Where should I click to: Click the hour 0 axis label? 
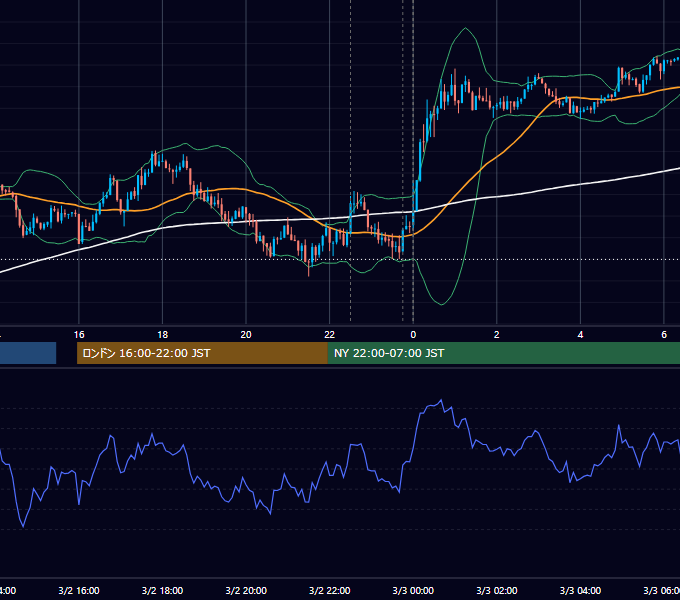[413, 334]
